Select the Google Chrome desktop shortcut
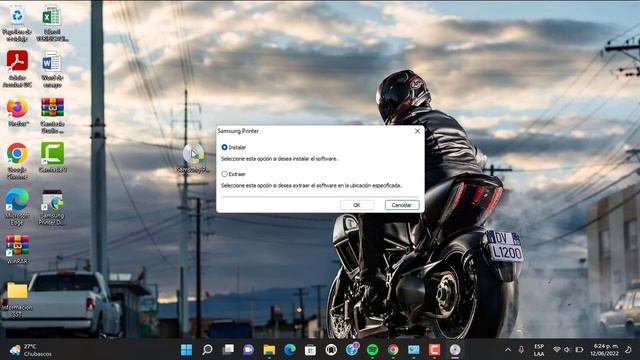Viewport: 640px width, 360px height. [x=17, y=161]
